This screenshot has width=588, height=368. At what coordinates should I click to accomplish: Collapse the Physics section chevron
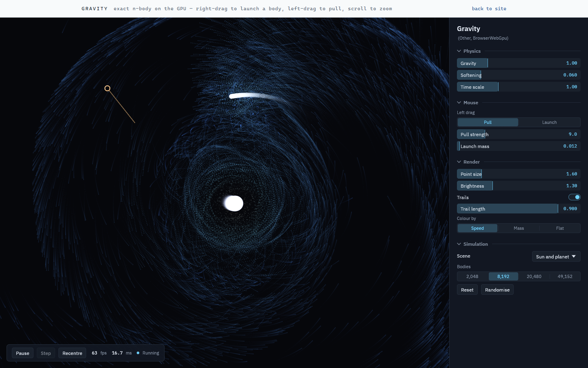click(459, 51)
